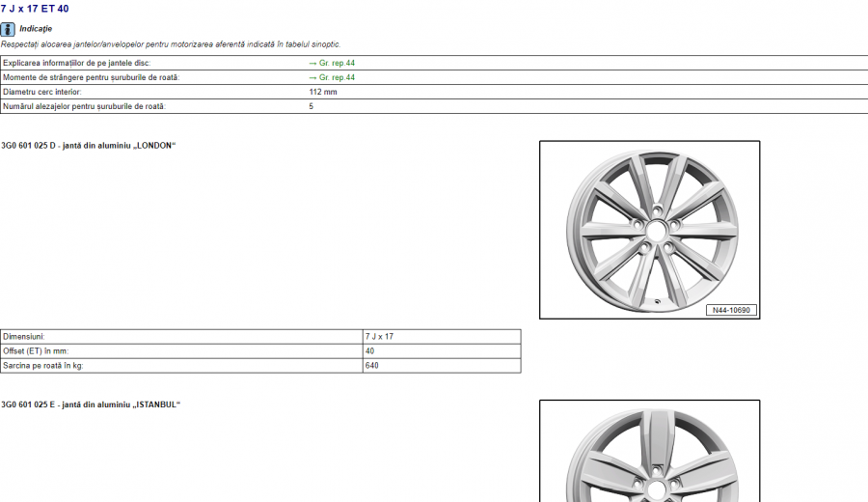Select the 640 wheel load value
Image resolution: width=868 pixels, height=502 pixels.
371,366
